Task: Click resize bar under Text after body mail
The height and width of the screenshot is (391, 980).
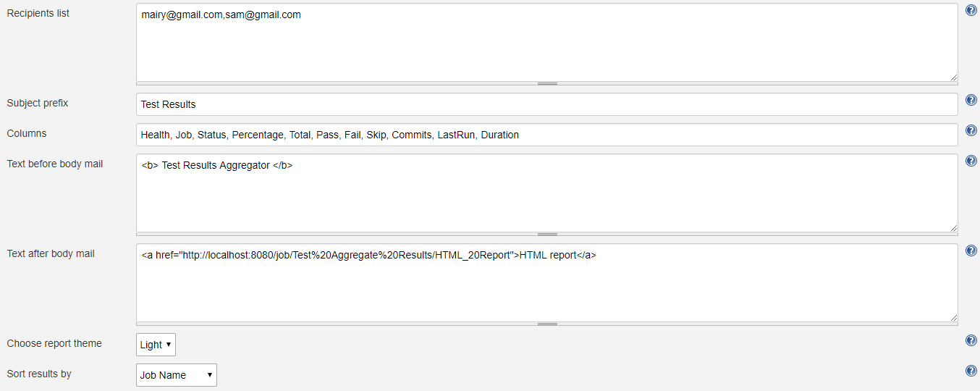Action: pos(547,324)
